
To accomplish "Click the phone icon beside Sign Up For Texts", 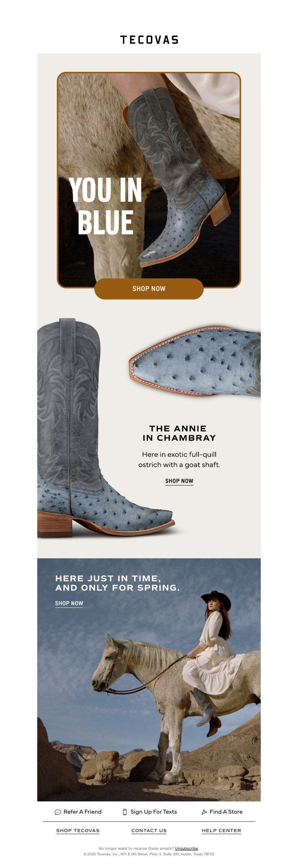I will [x=125, y=812].
